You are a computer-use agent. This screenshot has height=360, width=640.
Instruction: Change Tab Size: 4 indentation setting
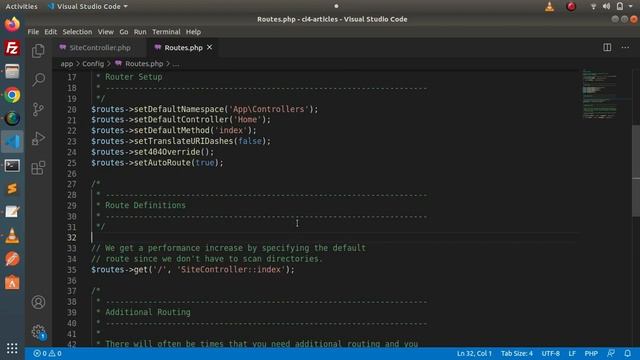(x=517, y=353)
